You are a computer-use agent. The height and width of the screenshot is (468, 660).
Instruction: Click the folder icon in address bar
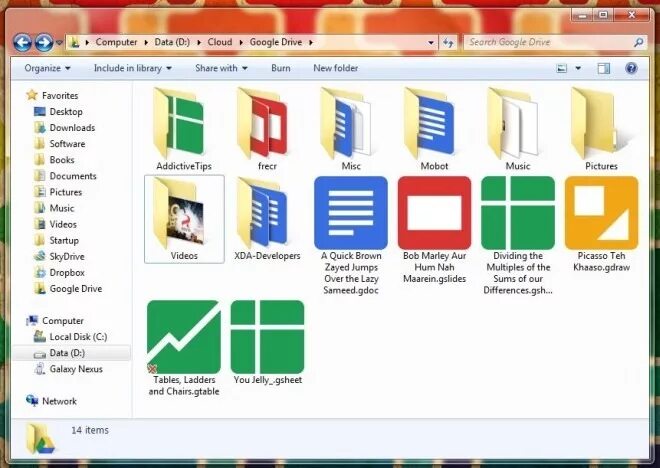point(75,42)
